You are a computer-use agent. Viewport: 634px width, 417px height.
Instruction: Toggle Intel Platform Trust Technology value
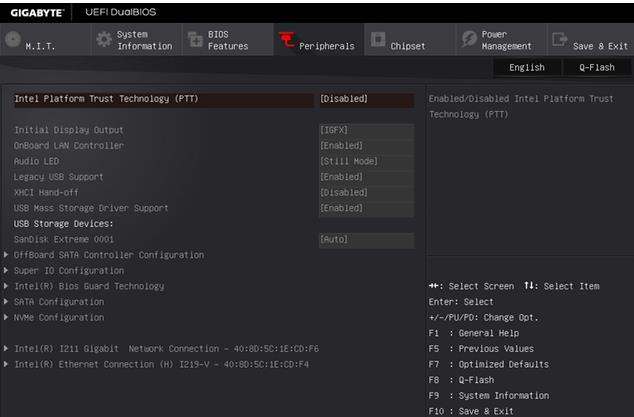click(x=365, y=99)
